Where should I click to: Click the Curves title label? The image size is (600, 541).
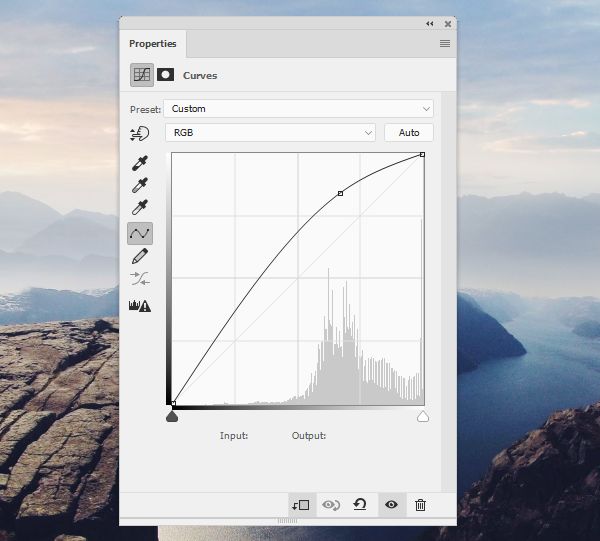pyautogui.click(x=200, y=75)
